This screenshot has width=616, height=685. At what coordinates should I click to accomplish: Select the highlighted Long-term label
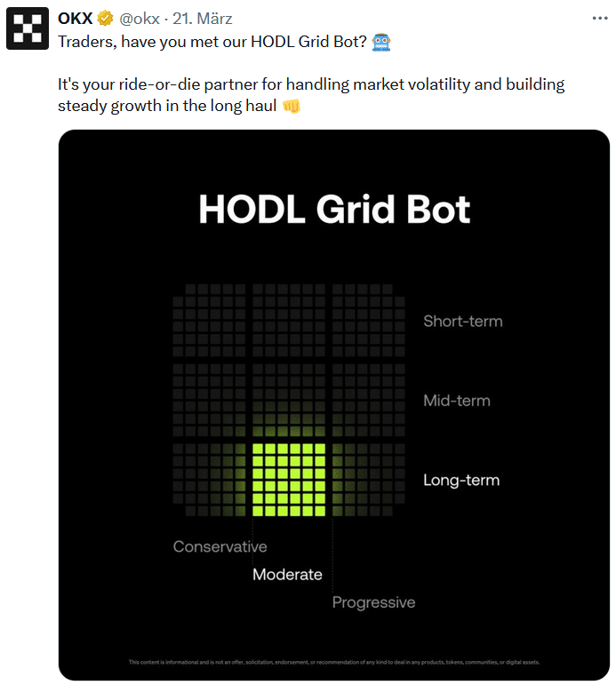click(461, 481)
